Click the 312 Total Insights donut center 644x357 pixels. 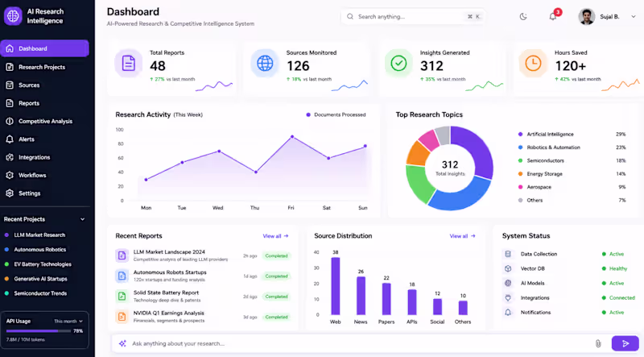coord(450,168)
